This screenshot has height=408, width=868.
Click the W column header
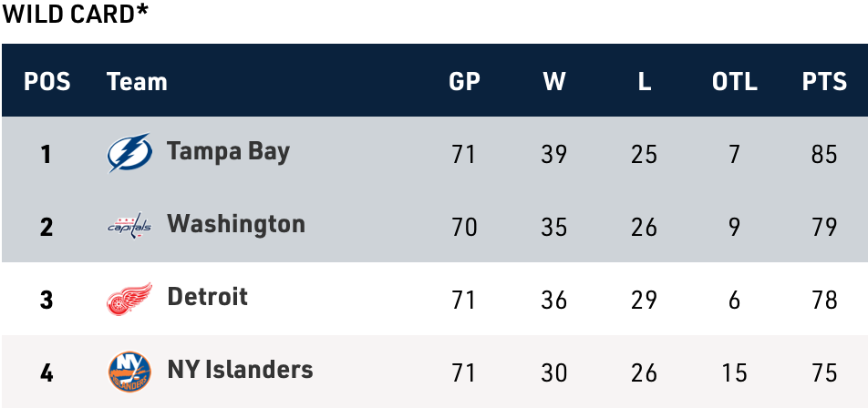pyautogui.click(x=554, y=82)
